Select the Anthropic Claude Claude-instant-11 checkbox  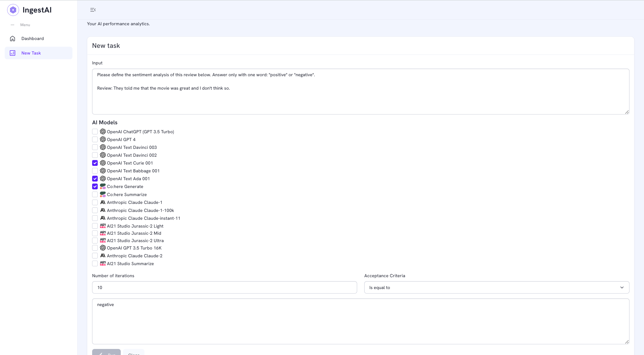tap(95, 218)
